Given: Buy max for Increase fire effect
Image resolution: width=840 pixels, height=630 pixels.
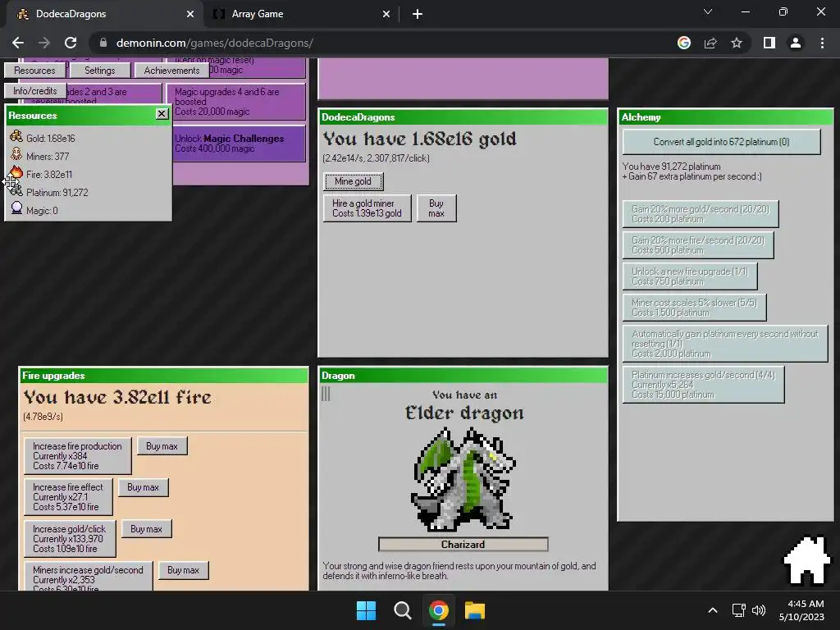Looking at the screenshot, I should (143, 487).
